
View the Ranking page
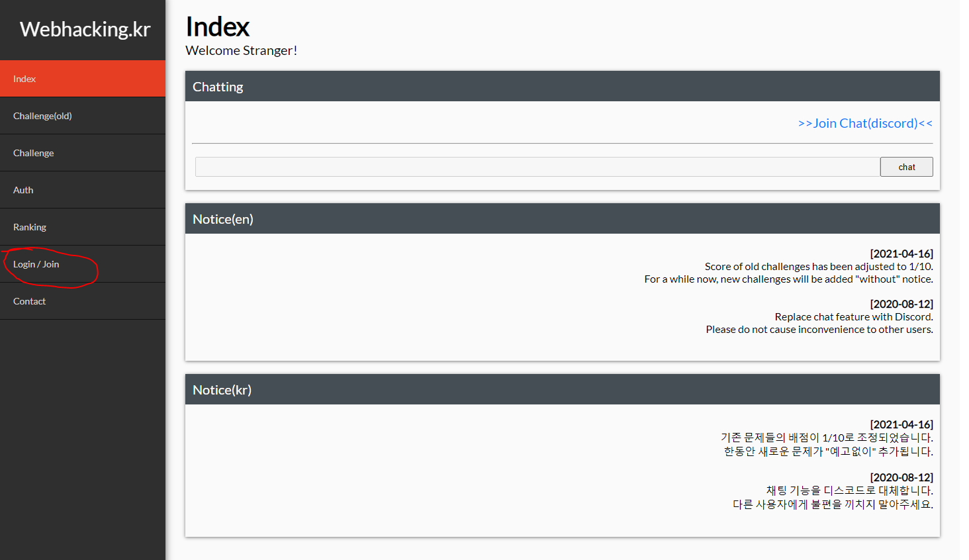coord(30,226)
